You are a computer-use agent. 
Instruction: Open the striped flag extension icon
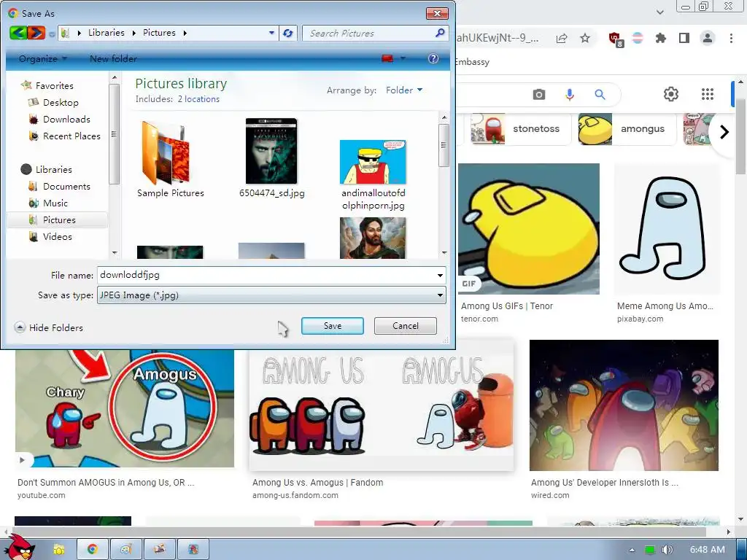click(x=638, y=38)
